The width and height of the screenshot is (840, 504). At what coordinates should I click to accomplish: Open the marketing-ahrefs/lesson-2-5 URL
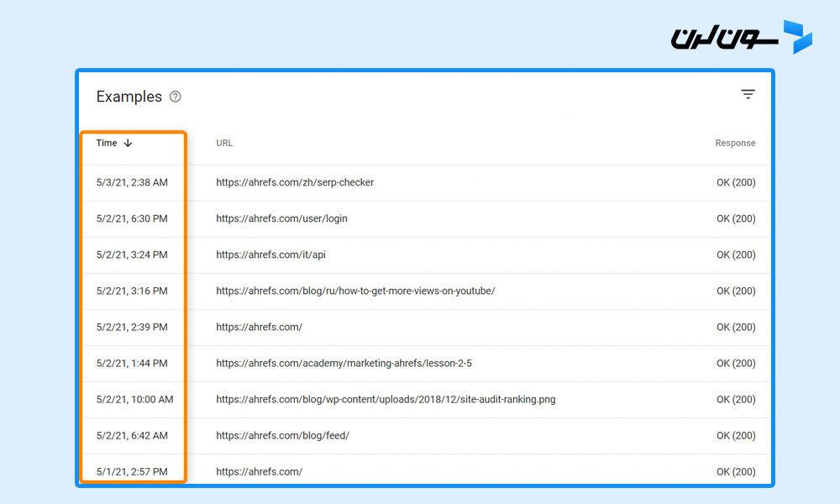[344, 363]
